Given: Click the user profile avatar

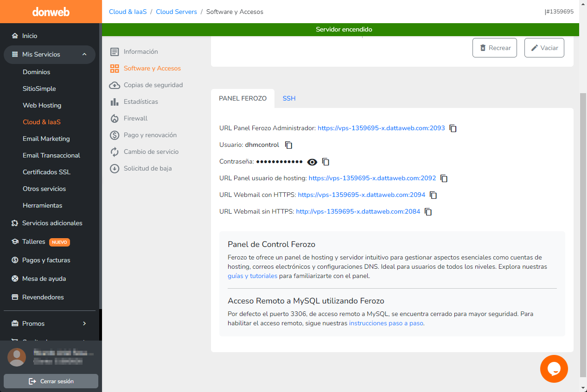Looking at the screenshot, I should [17, 357].
